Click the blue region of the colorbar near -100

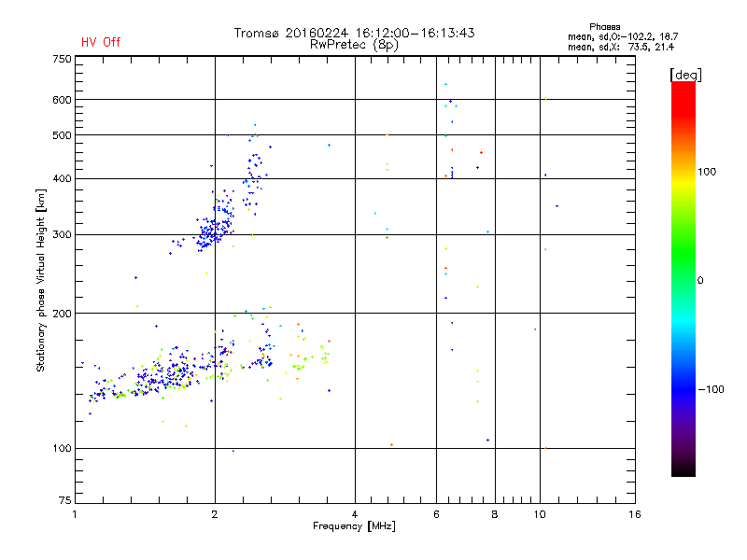coord(684,388)
